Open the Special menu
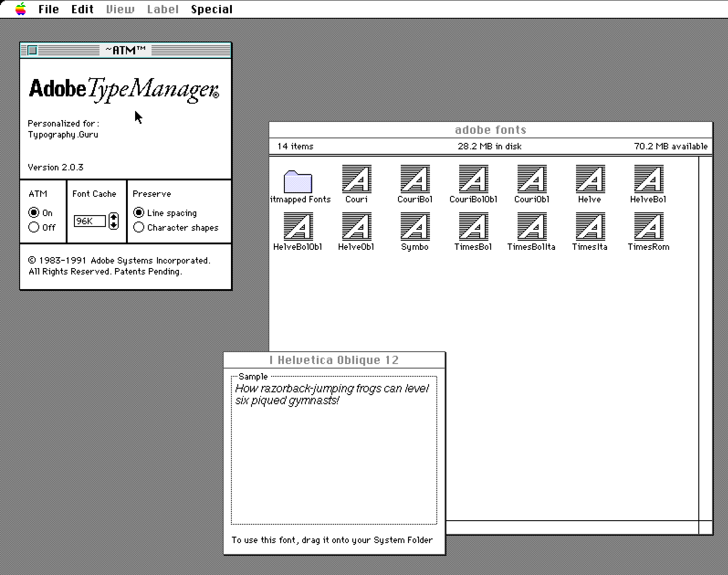Screen dimensions: 728x575 [212, 9]
